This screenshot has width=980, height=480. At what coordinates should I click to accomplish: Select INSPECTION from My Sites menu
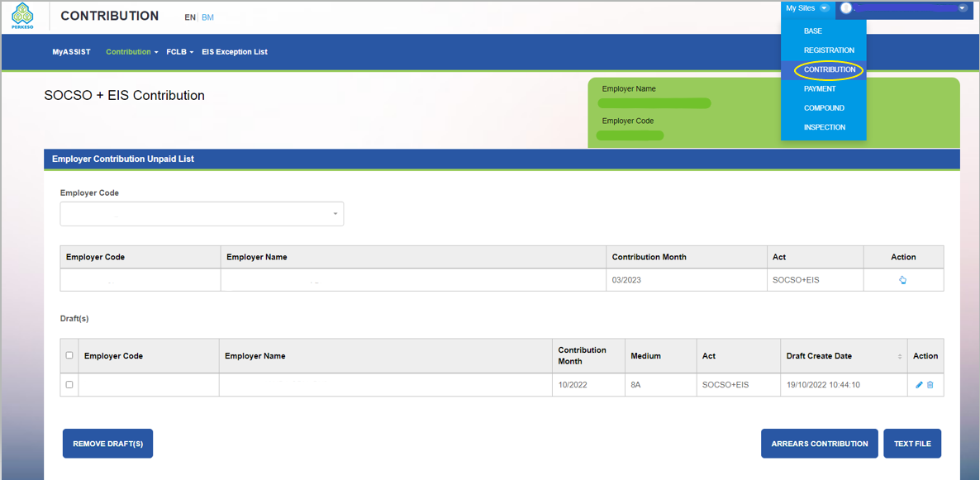825,127
